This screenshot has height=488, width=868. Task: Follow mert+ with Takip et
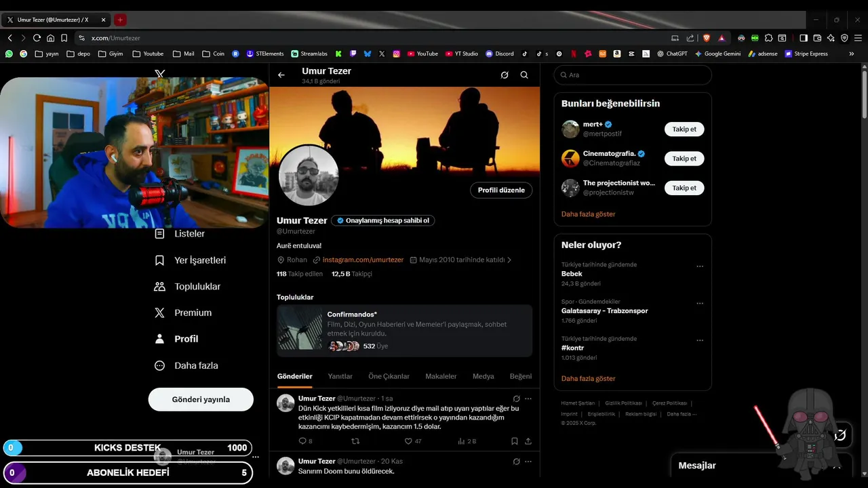[684, 129]
